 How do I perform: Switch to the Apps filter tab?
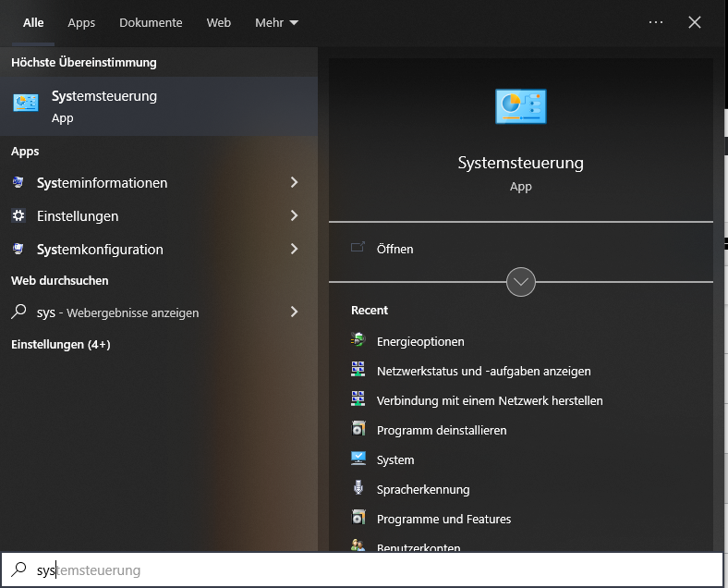[81, 23]
